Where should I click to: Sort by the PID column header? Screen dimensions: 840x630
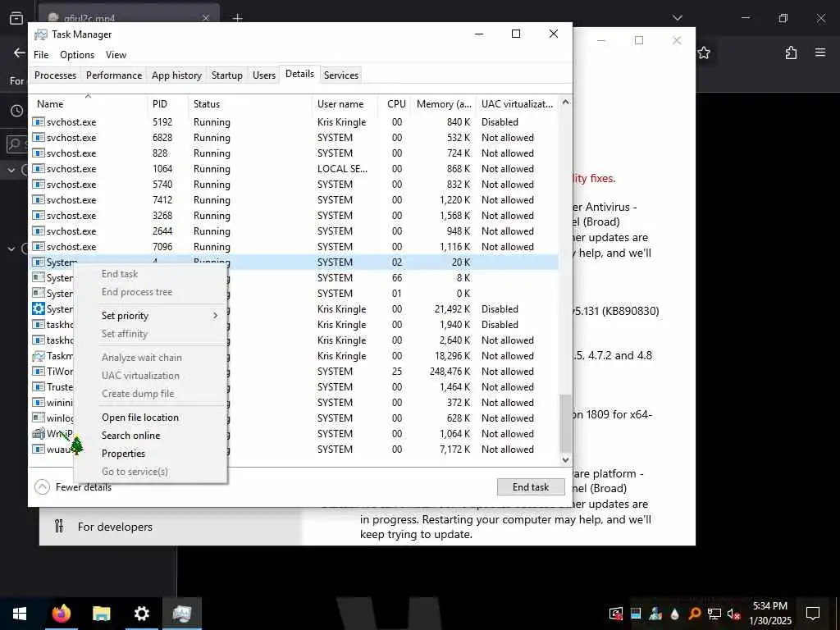point(167,104)
